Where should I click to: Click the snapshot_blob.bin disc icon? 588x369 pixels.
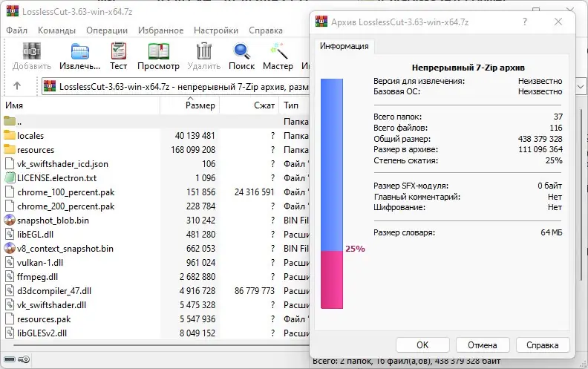tap(10, 220)
